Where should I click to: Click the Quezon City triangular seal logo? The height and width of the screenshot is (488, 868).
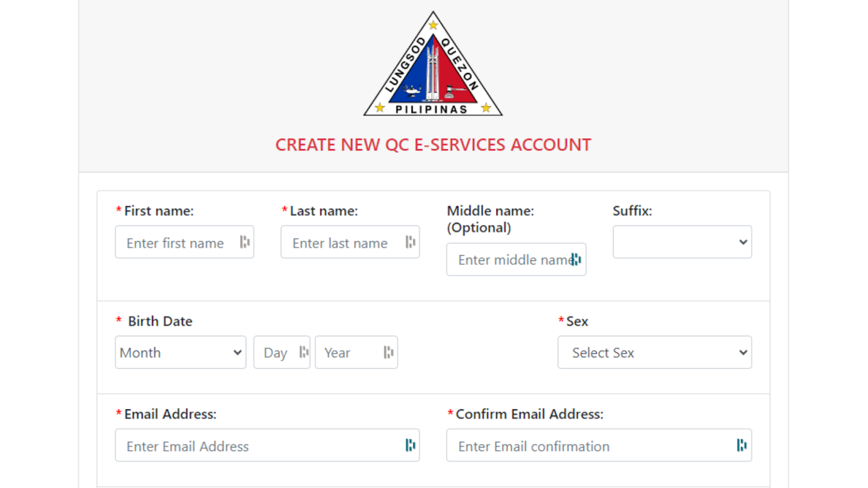point(433,64)
